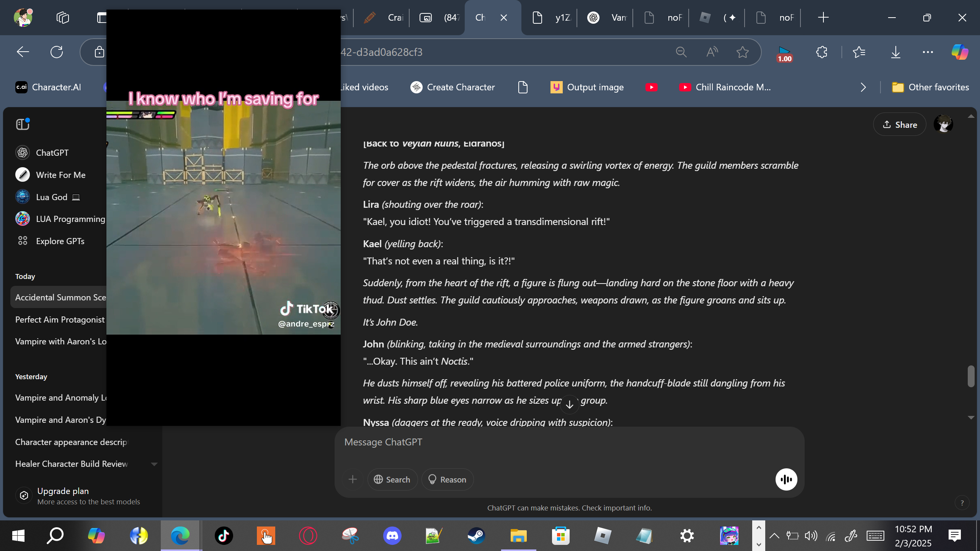Start Read Aloud from address bar
The image size is (980, 551).
(x=712, y=52)
